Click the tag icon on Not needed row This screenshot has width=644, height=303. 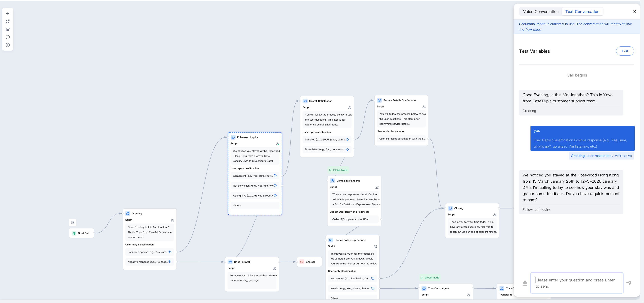click(x=373, y=278)
